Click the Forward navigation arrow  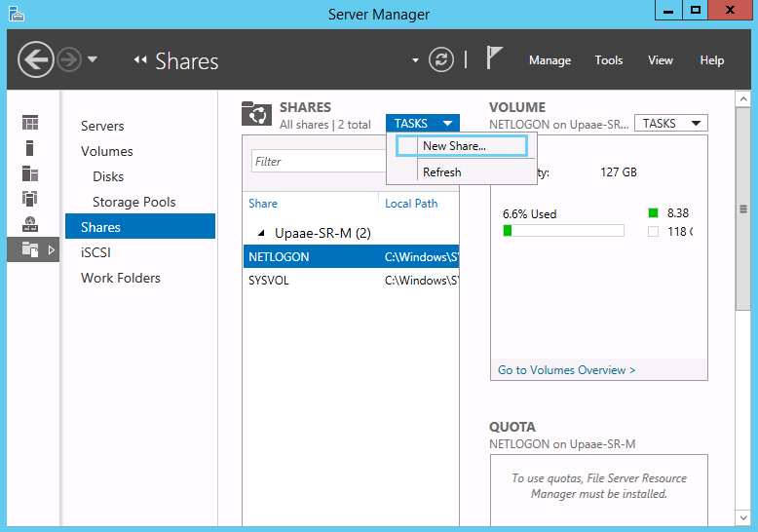tap(69, 60)
